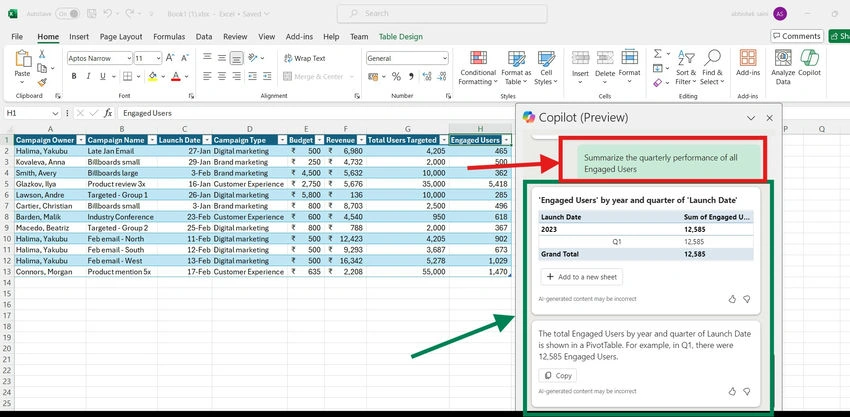850x417 pixels.
Task: Open Campaign Type filter dropdown
Action: pyautogui.click(x=282, y=140)
